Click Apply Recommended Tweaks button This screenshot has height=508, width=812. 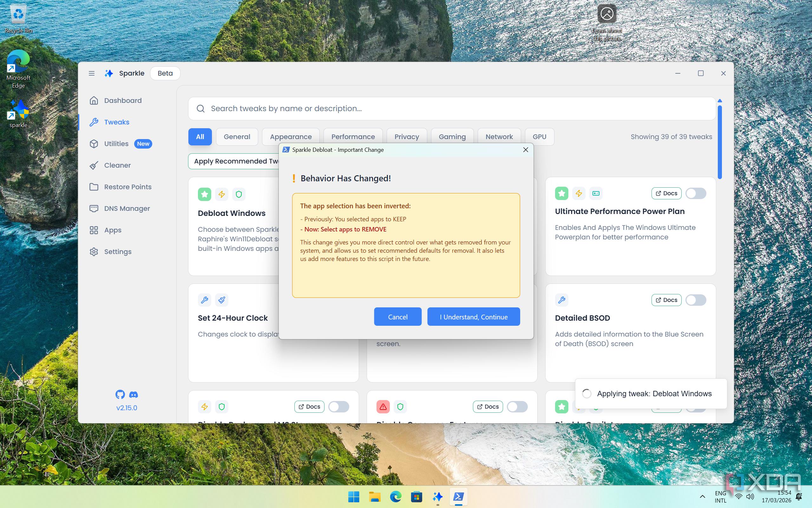tap(234, 161)
